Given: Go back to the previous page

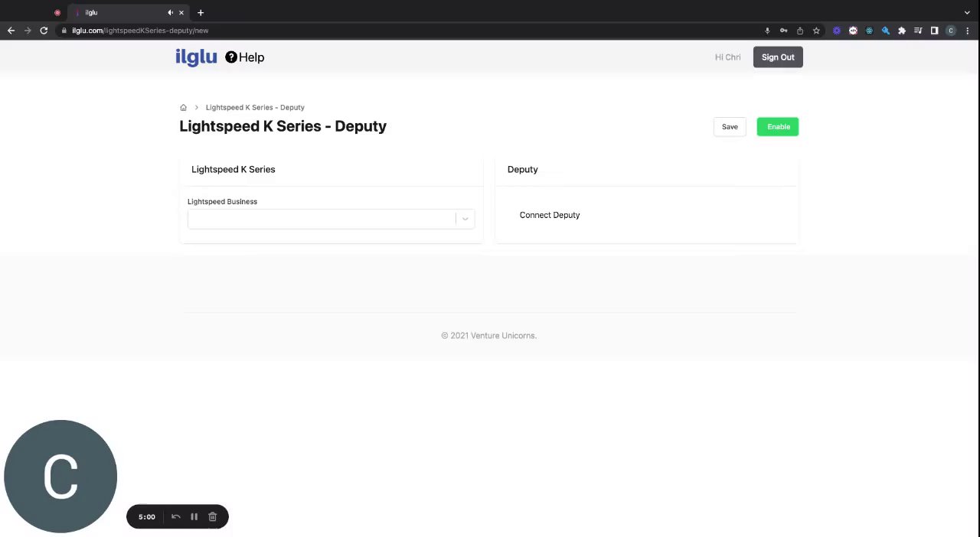Looking at the screenshot, I should tap(11, 31).
